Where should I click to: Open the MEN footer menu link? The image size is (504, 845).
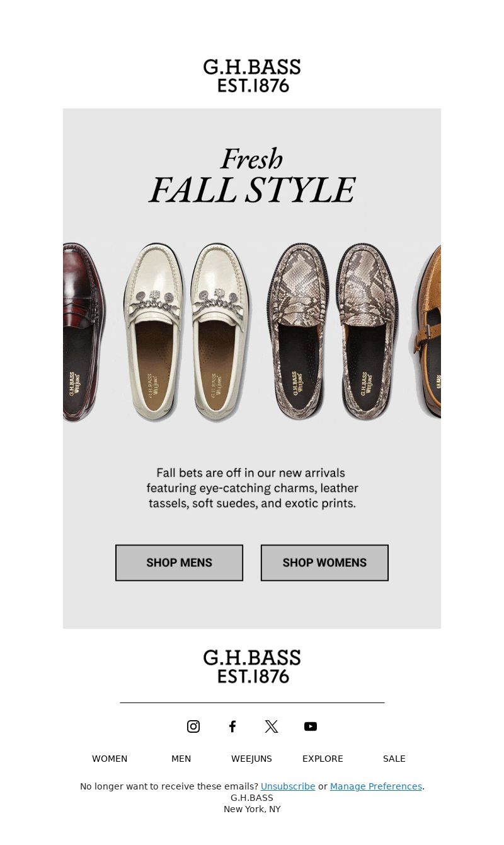click(181, 759)
